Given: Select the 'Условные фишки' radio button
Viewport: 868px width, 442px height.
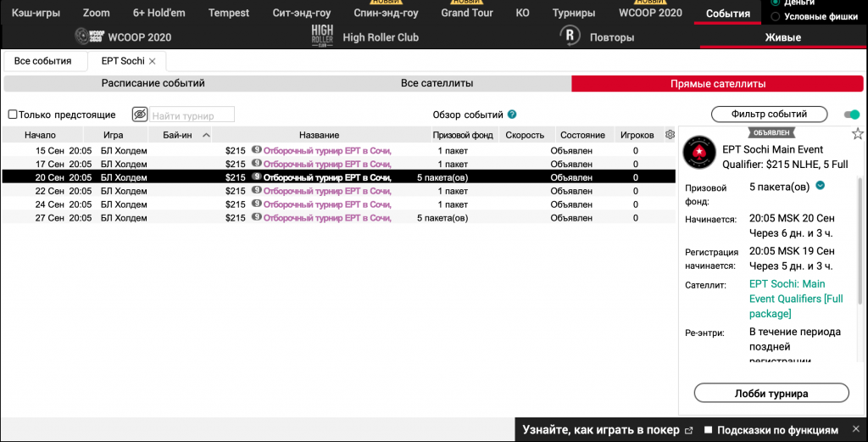Looking at the screenshot, I should click(x=776, y=16).
